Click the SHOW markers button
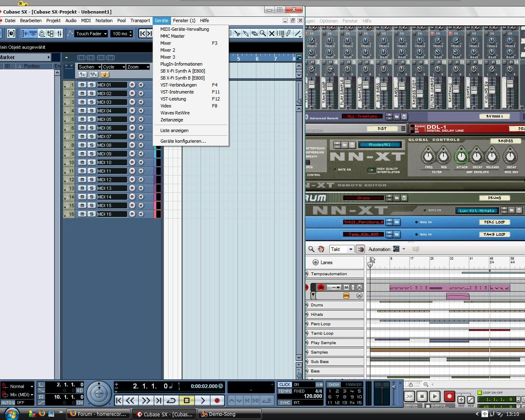525x420 pixels. point(333,385)
